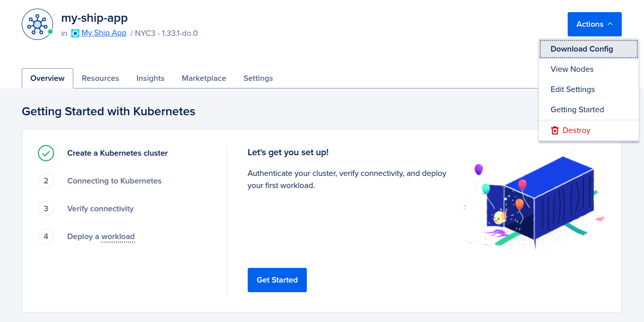This screenshot has height=322, width=644.
Task: Click the green completed checkmark for cluster creation
Action: point(46,153)
